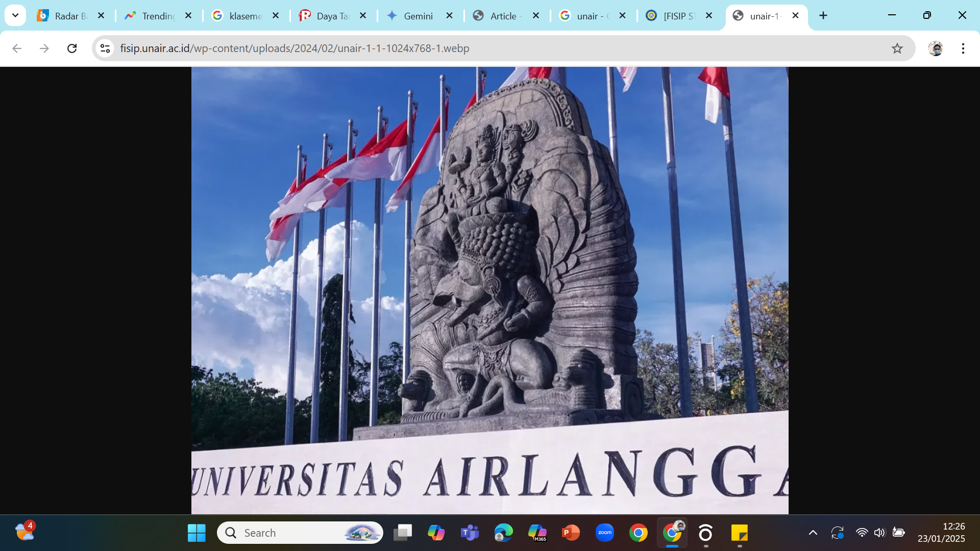Close the active unair-1 image tab
Screen dimensions: 980x551
tap(795, 16)
